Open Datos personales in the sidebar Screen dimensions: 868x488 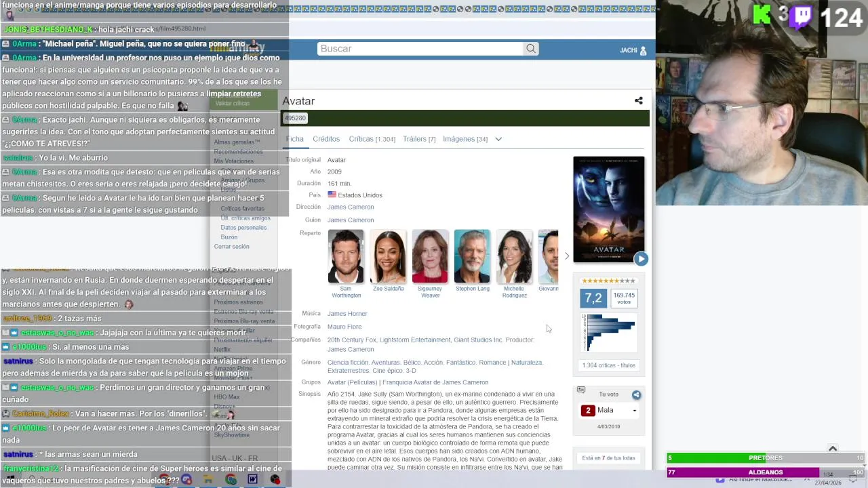(243, 228)
